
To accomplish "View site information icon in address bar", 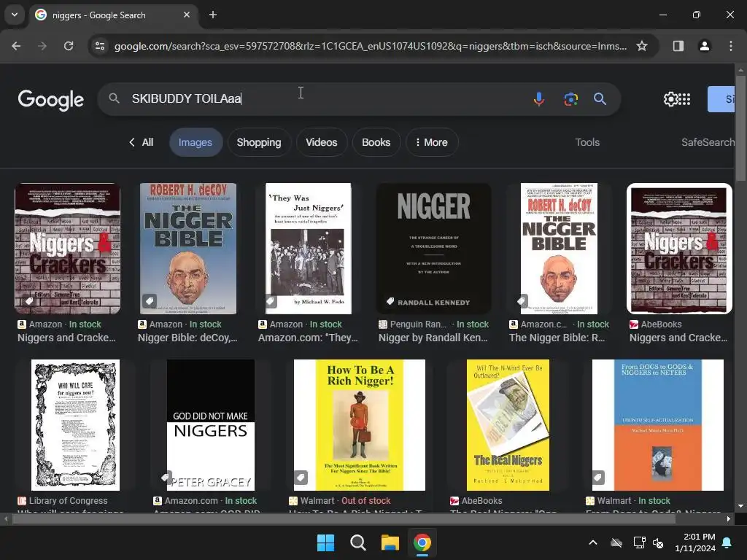I will point(100,46).
